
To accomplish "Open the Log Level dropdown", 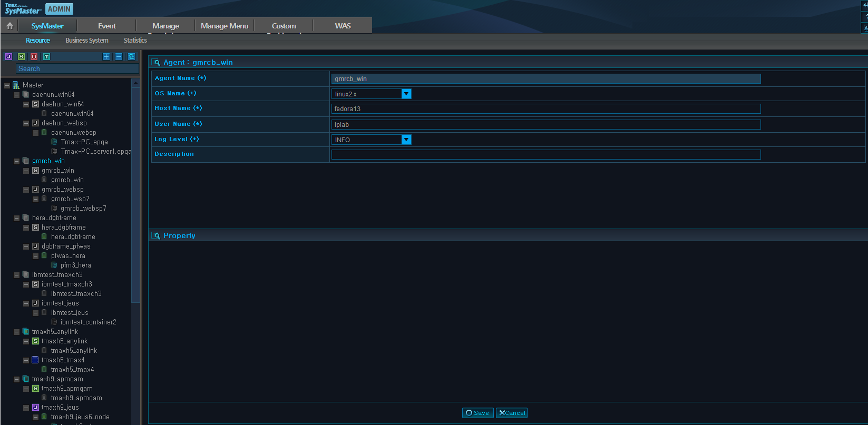I will [406, 140].
